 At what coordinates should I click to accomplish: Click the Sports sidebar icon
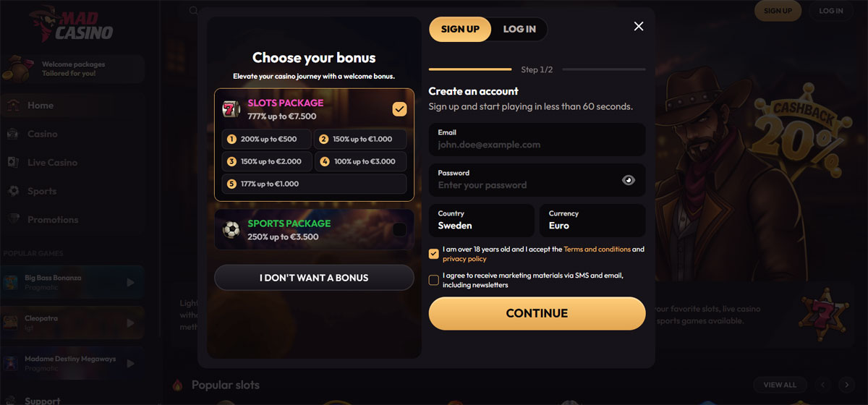(13, 192)
